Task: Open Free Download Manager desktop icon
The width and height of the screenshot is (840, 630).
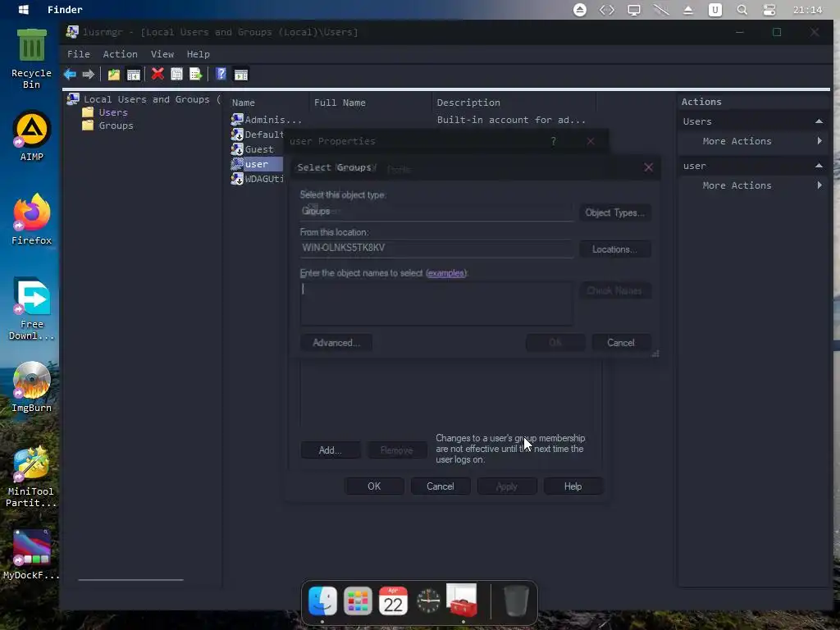Action: pyautogui.click(x=32, y=309)
